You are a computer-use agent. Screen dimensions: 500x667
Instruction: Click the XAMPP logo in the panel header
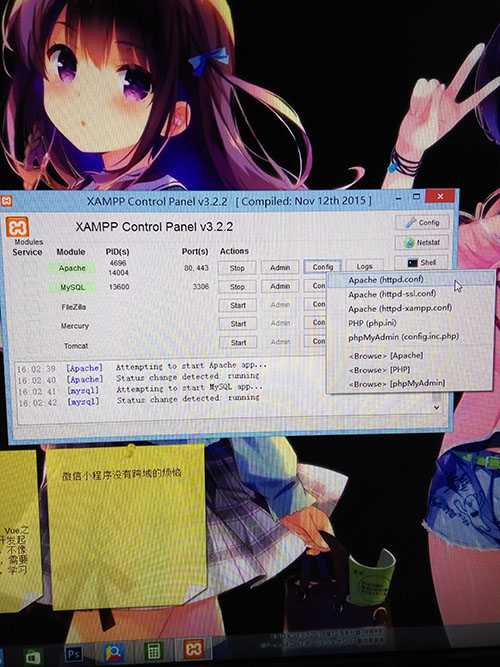pyautogui.click(x=17, y=227)
